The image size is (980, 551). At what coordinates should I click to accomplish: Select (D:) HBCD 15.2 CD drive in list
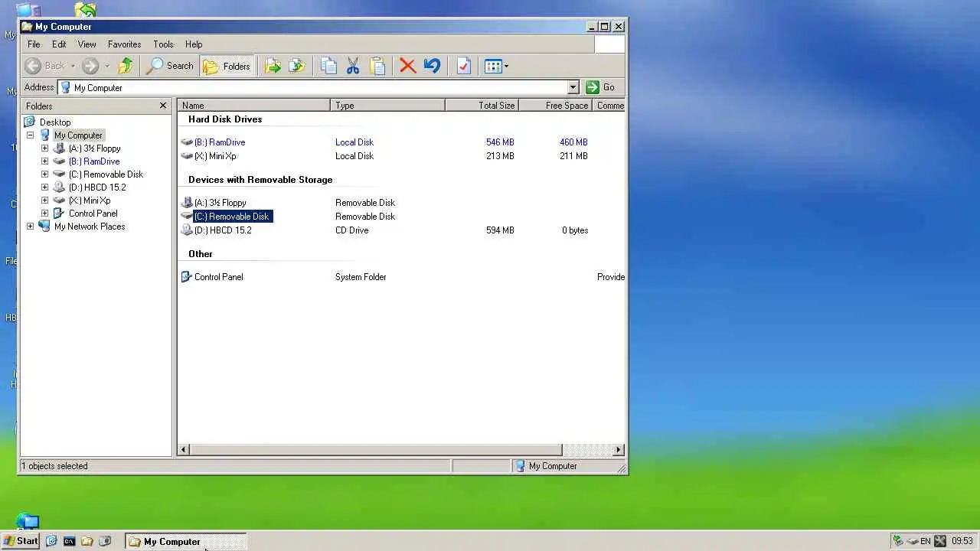(x=222, y=230)
